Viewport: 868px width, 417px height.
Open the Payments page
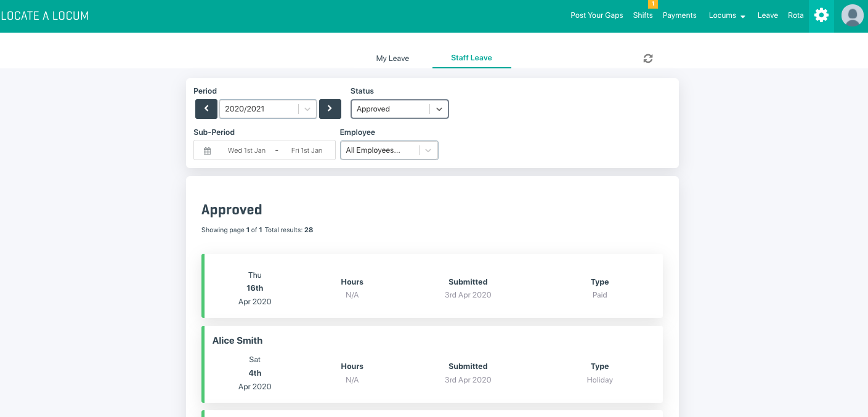click(679, 15)
